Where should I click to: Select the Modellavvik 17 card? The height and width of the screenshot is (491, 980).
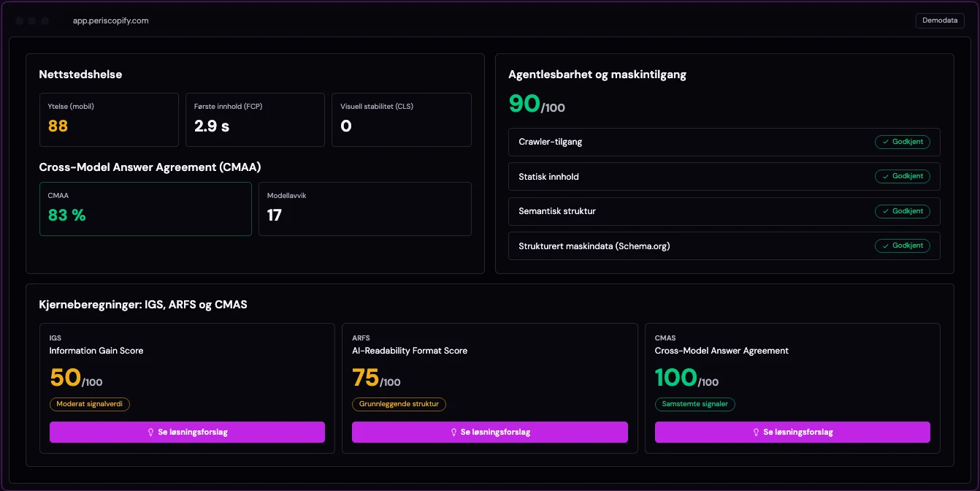(x=365, y=209)
